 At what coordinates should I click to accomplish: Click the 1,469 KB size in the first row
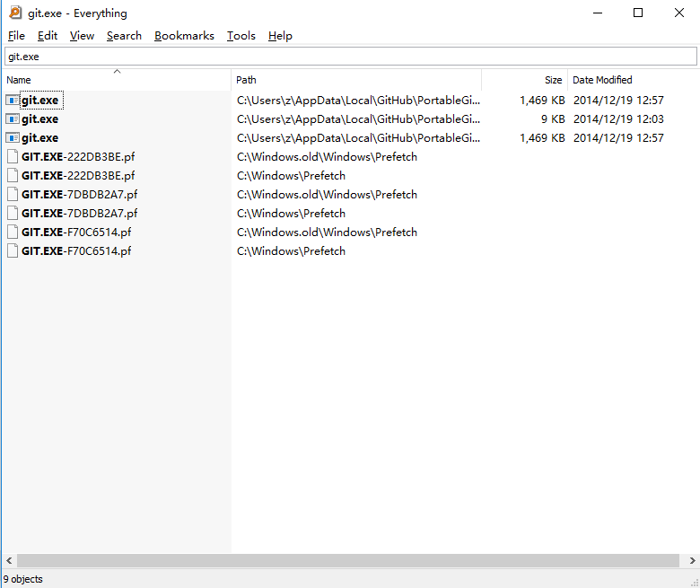point(542,100)
